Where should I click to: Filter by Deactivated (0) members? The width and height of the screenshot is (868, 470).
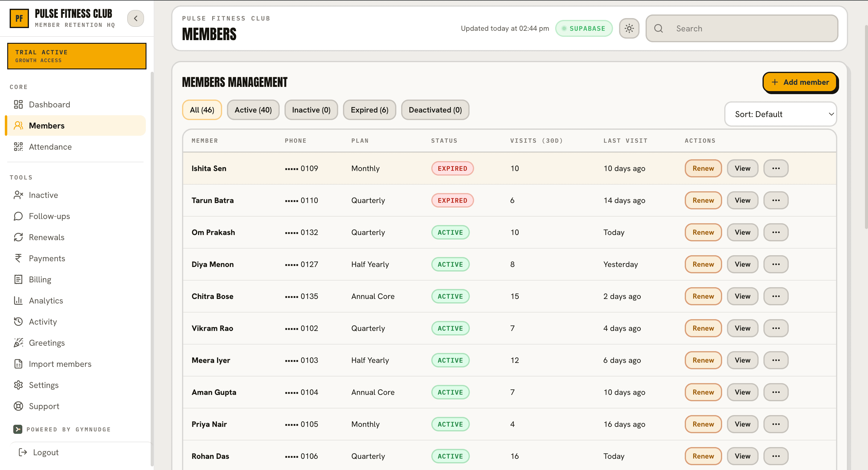(x=435, y=110)
